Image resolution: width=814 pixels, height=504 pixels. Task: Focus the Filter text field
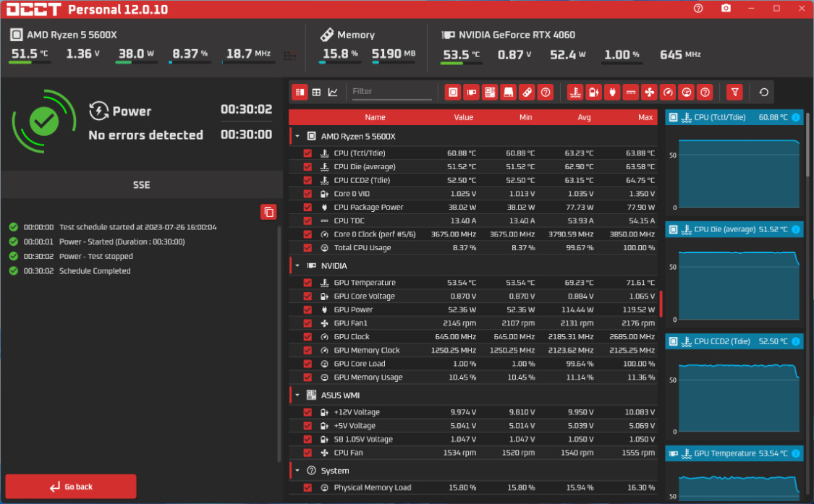coord(391,91)
